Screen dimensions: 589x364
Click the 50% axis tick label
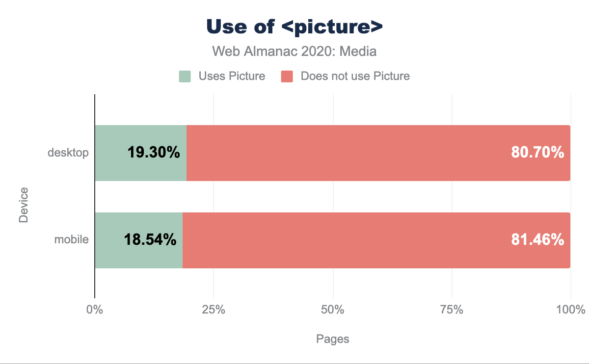click(x=333, y=310)
